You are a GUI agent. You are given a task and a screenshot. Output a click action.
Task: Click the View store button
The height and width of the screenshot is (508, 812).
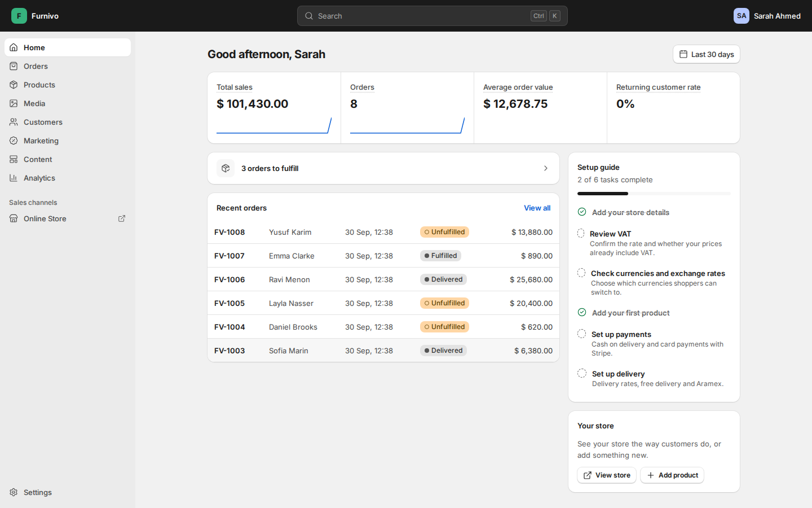click(607, 475)
